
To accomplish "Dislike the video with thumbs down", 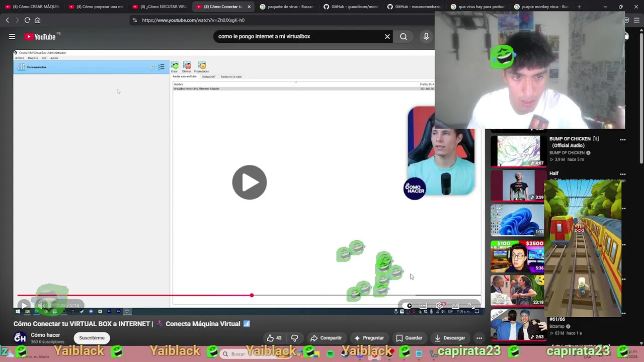I will (295, 338).
